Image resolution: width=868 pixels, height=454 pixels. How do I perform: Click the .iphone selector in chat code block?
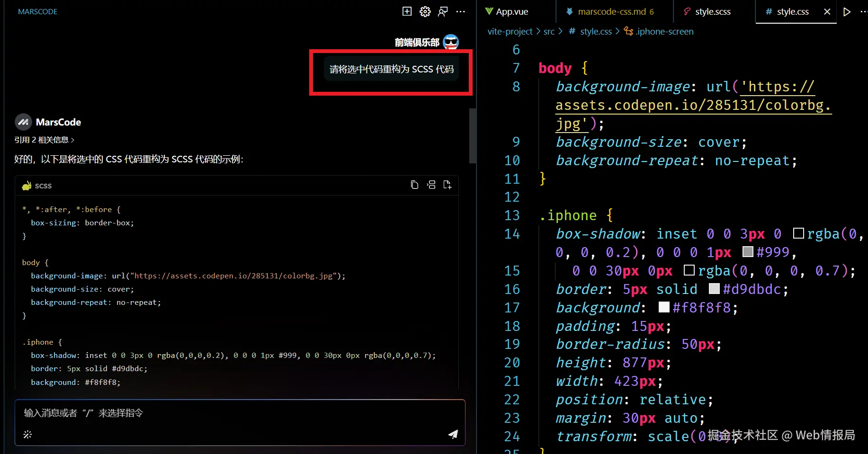pos(37,342)
